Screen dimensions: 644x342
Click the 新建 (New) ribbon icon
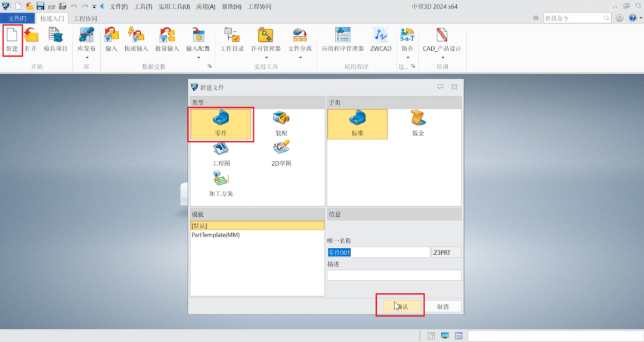[x=12, y=39]
